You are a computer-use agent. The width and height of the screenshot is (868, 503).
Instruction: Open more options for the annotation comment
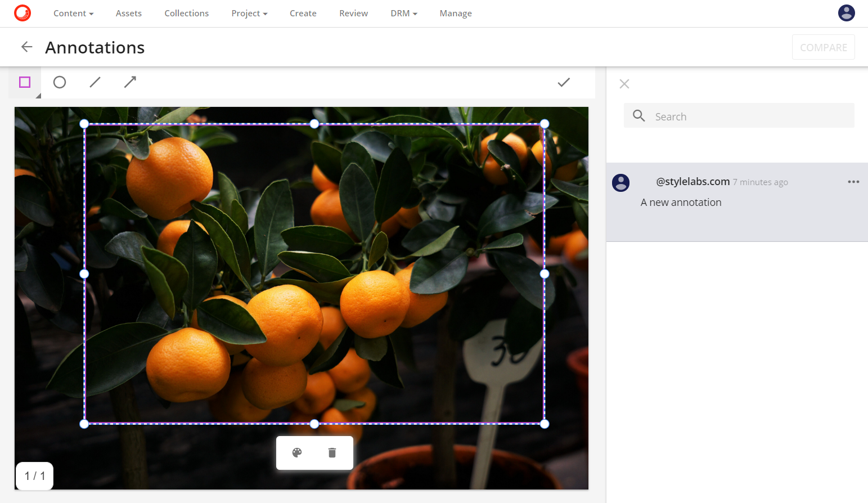pos(854,181)
